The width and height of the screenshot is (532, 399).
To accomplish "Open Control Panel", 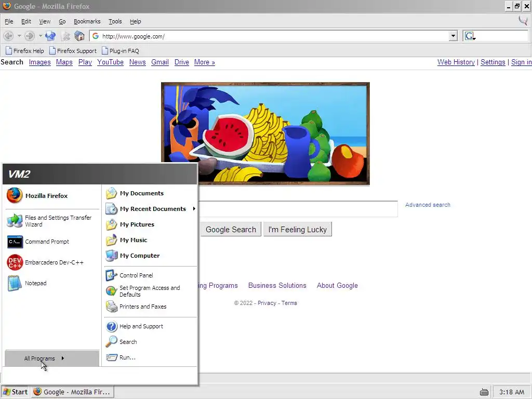I will 150,275.
